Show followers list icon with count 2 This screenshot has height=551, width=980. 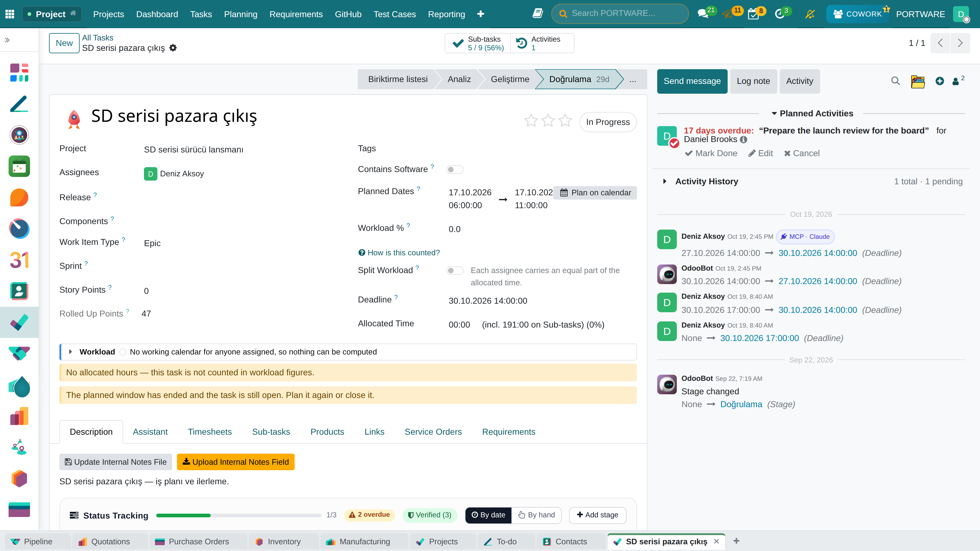coord(958,81)
